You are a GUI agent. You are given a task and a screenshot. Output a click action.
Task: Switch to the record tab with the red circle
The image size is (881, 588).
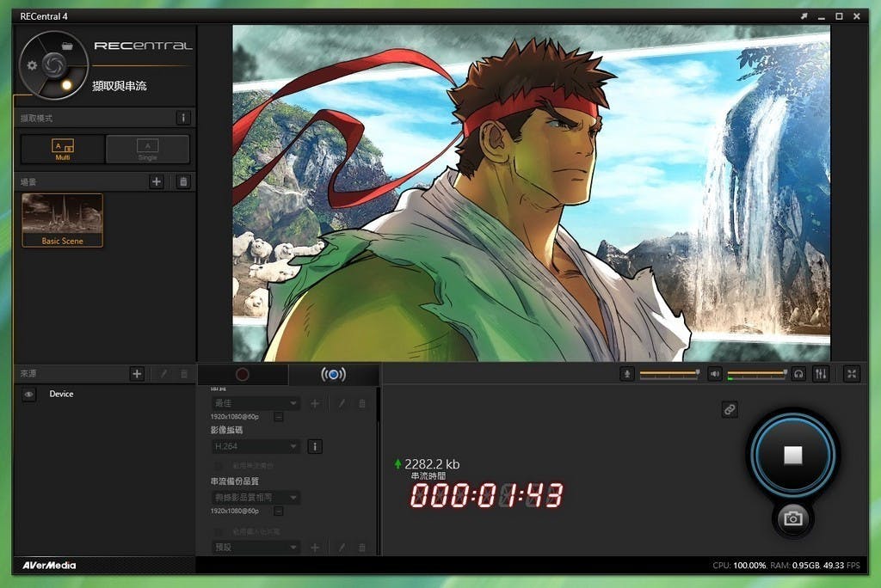coord(243,375)
